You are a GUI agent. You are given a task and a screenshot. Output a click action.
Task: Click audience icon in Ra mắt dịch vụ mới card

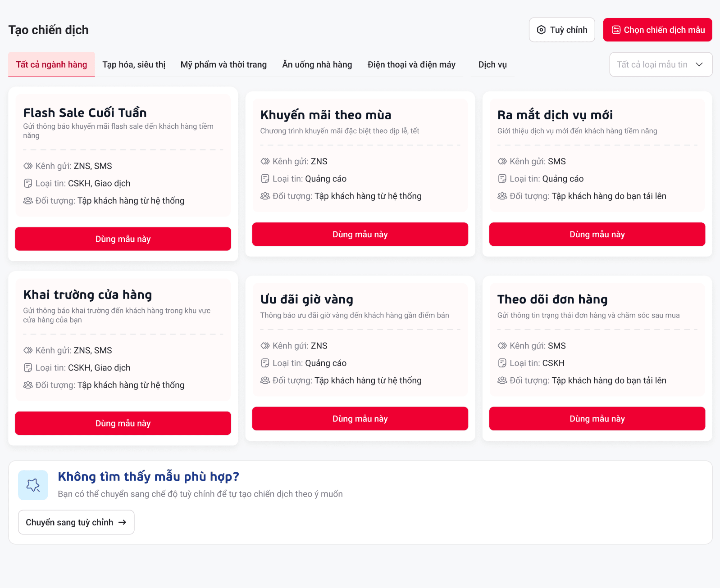point(502,196)
